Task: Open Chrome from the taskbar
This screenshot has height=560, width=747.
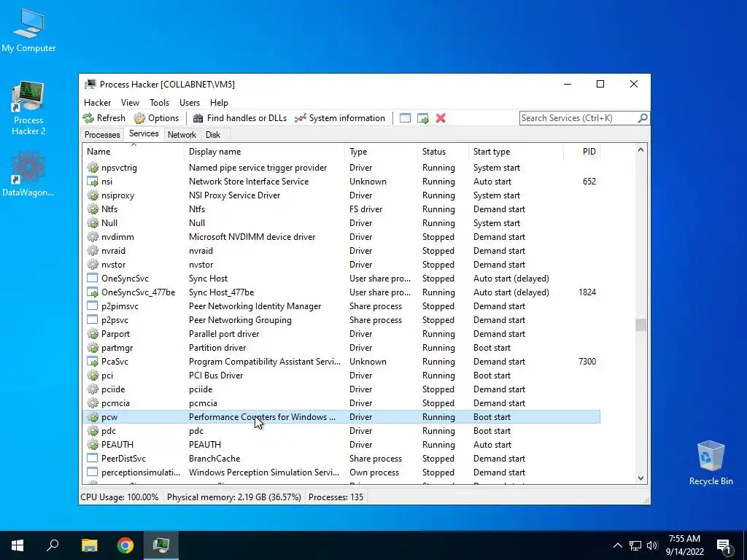Action: [125, 545]
